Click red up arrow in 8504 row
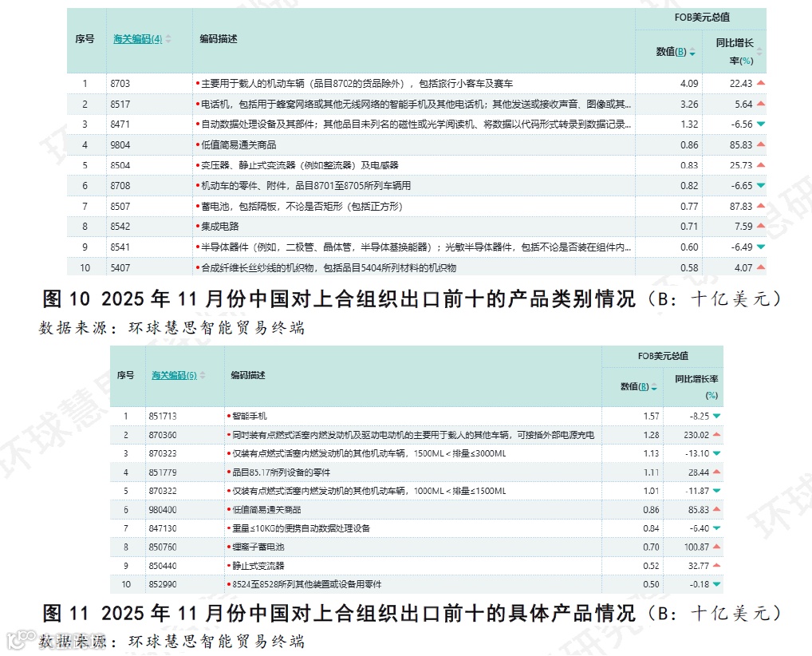 click(x=761, y=164)
